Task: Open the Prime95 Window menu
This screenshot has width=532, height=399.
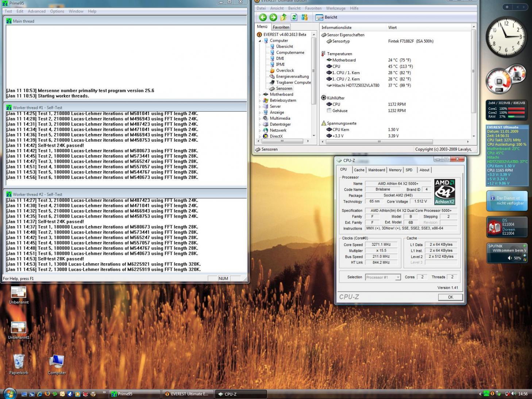Action: pos(76,11)
